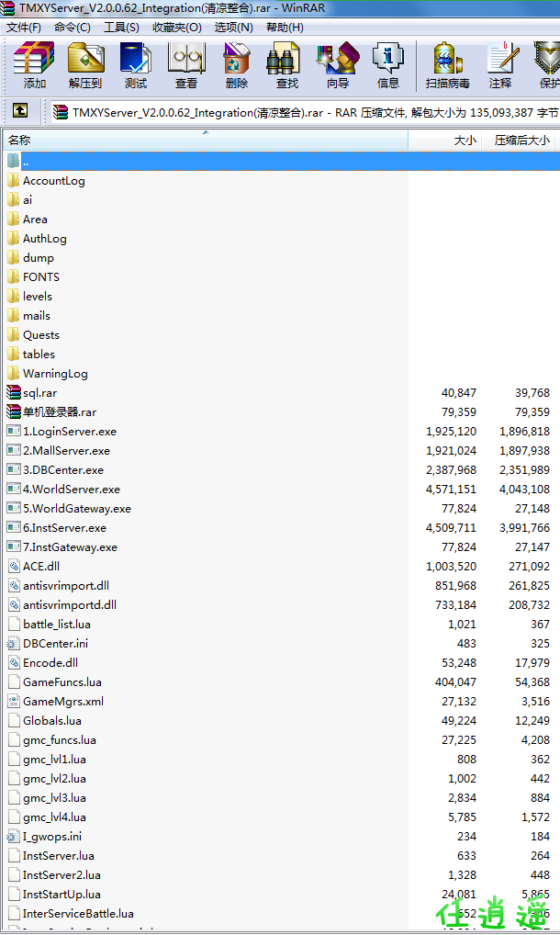Open the Help (帮助) menu
This screenshot has width=560, height=935.
(x=285, y=28)
